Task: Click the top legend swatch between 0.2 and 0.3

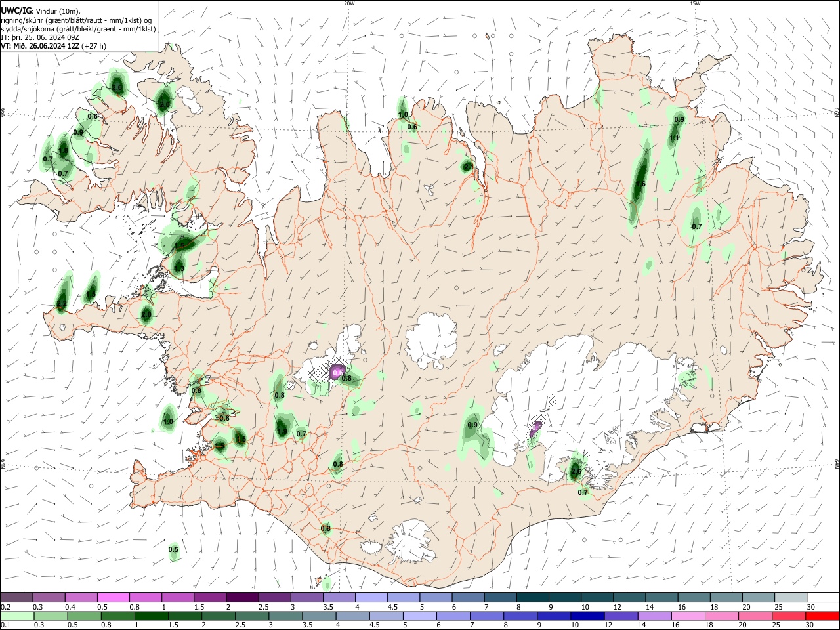Action: (x=16, y=597)
